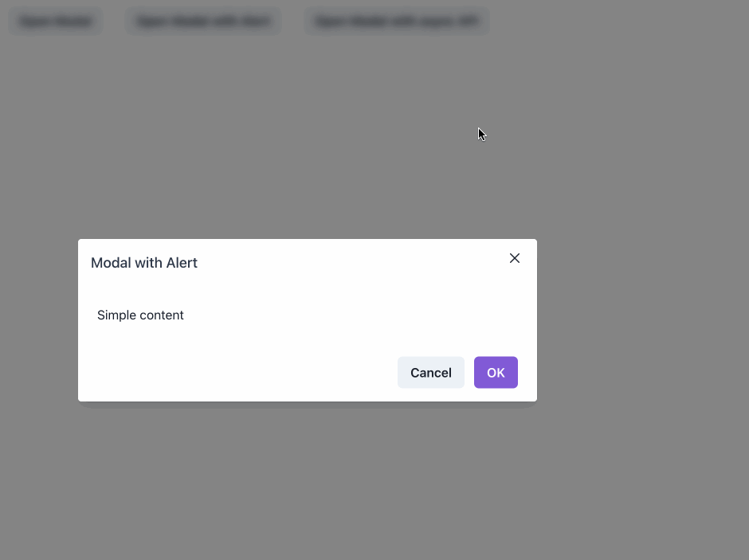Image resolution: width=749 pixels, height=560 pixels.
Task: Click the leftmost button in the toolbar row
Action: tap(55, 21)
